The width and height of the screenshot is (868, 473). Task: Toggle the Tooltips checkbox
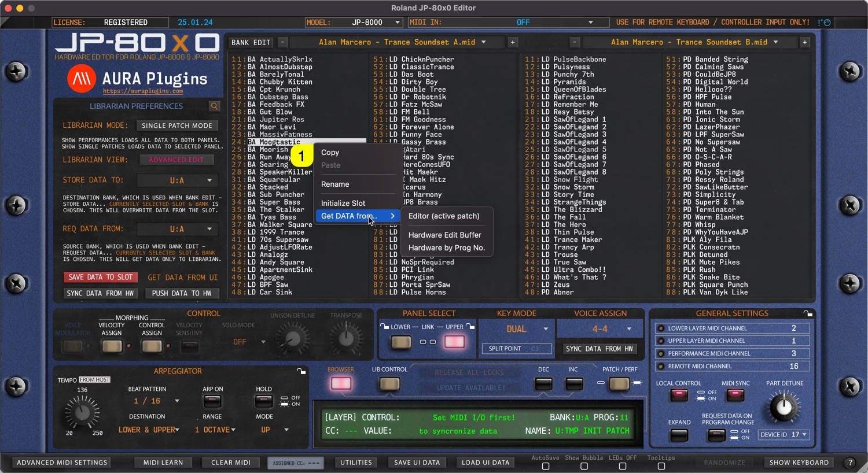click(x=661, y=466)
